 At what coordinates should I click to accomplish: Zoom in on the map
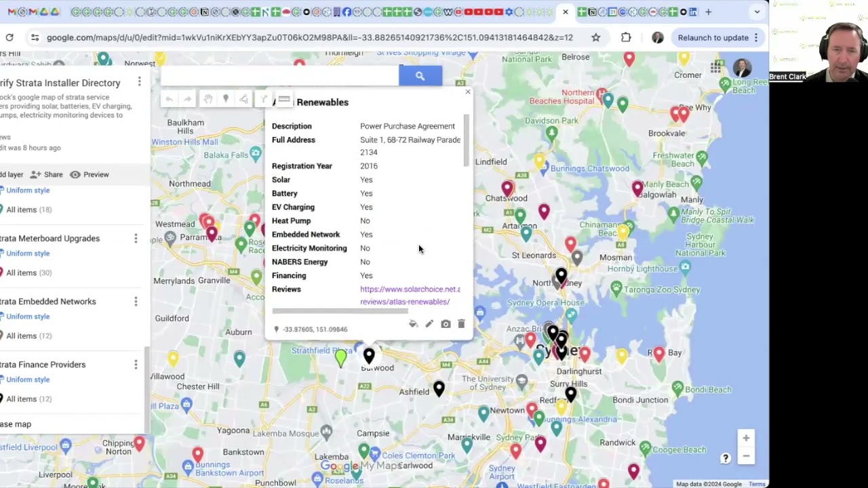(x=746, y=439)
